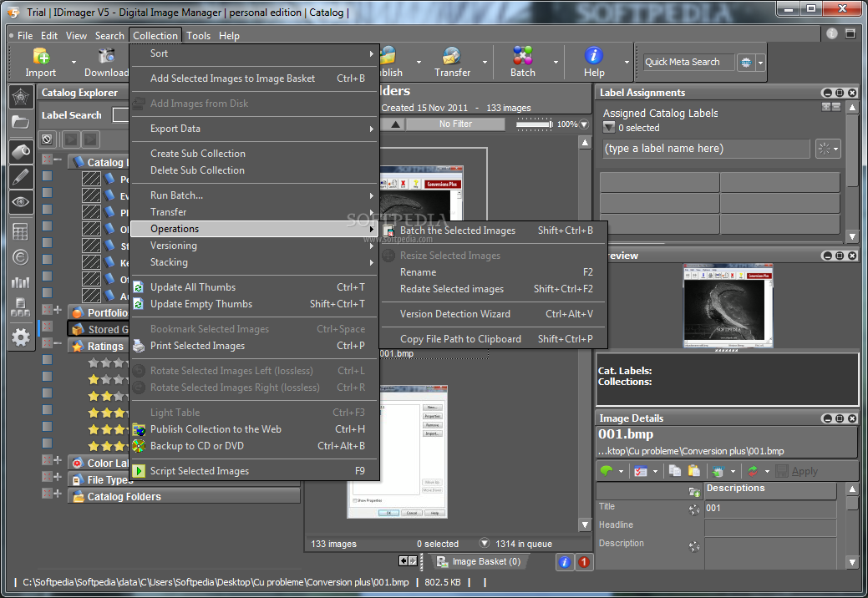This screenshot has width=868, height=598.
Task: Choose Version Detection Wizard
Action: tap(495, 314)
